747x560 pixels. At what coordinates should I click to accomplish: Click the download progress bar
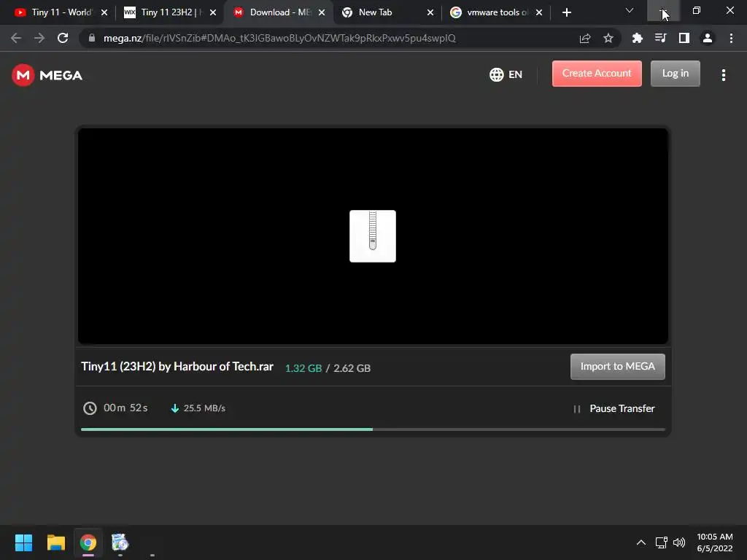pyautogui.click(x=373, y=429)
